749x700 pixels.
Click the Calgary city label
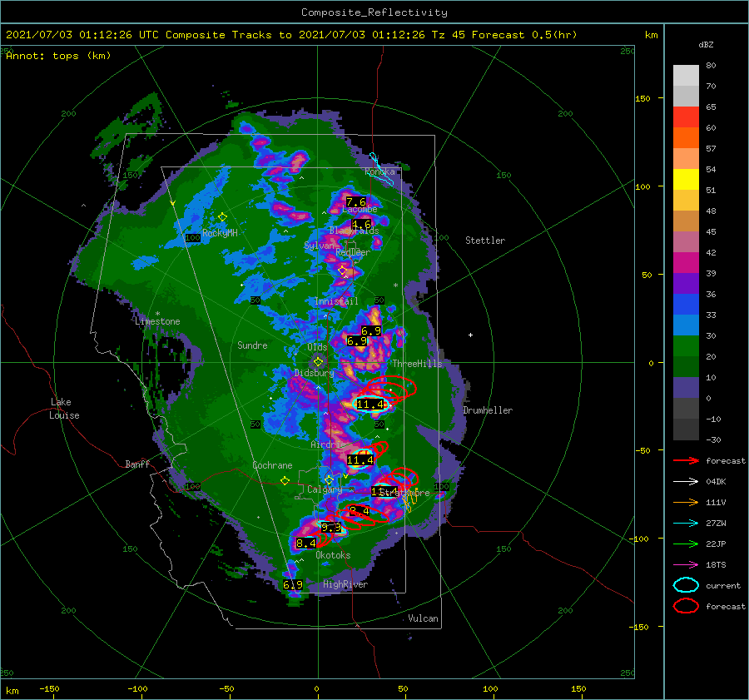coord(325,489)
